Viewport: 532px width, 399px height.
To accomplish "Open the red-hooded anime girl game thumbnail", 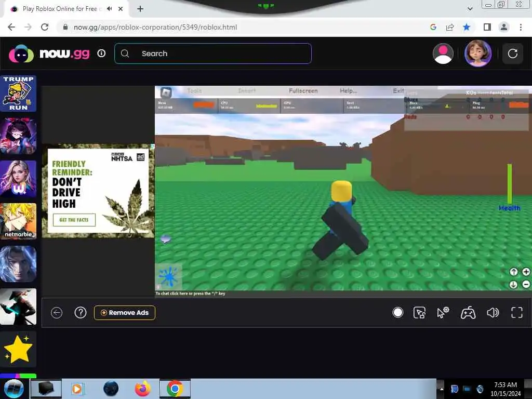I will [18, 136].
